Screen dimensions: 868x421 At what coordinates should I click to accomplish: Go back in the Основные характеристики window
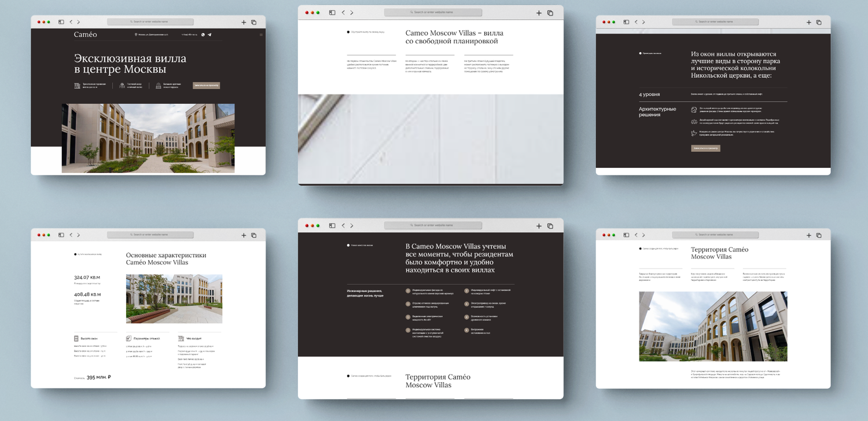point(71,235)
